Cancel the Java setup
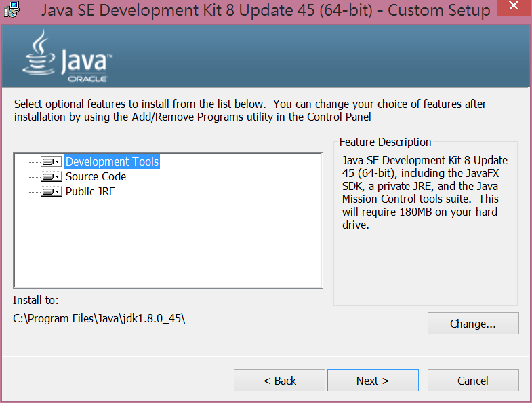The image size is (532, 403). point(473,381)
